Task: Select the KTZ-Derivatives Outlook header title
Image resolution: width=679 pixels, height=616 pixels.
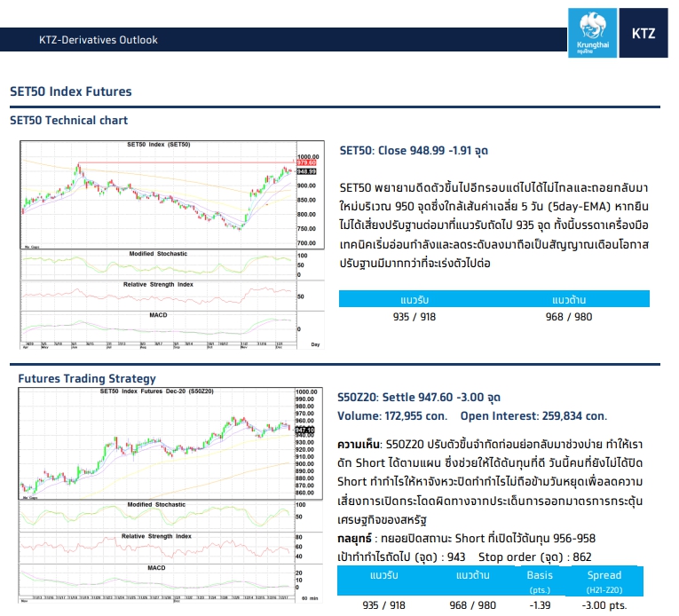Action: (99, 40)
